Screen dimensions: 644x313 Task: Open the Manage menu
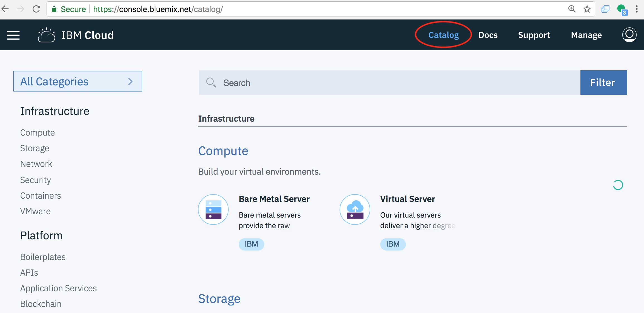coord(586,35)
